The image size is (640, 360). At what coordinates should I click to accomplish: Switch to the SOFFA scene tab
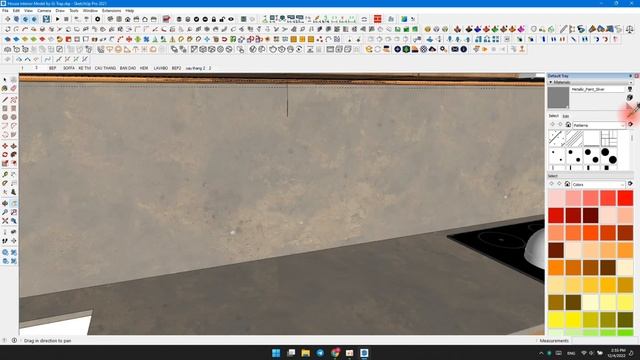click(x=69, y=68)
